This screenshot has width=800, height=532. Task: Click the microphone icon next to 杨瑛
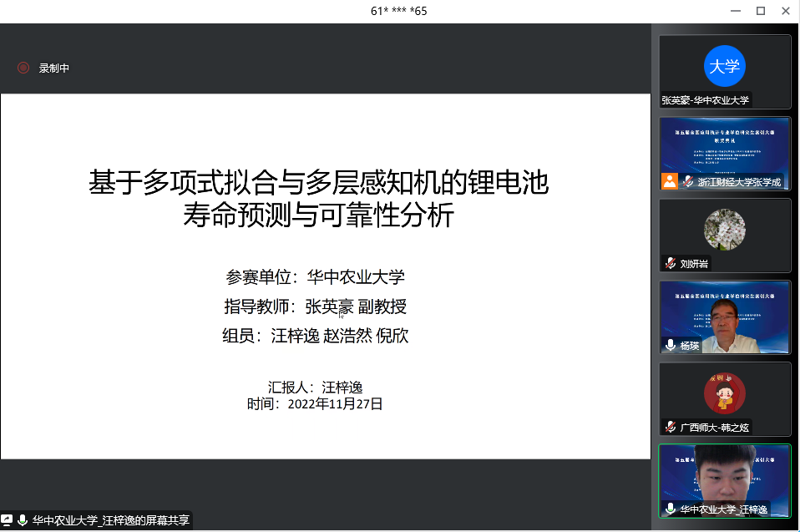point(670,345)
